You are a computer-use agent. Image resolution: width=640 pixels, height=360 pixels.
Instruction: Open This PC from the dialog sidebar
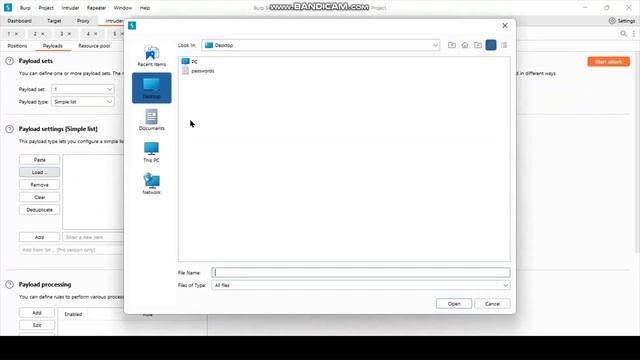click(x=151, y=152)
